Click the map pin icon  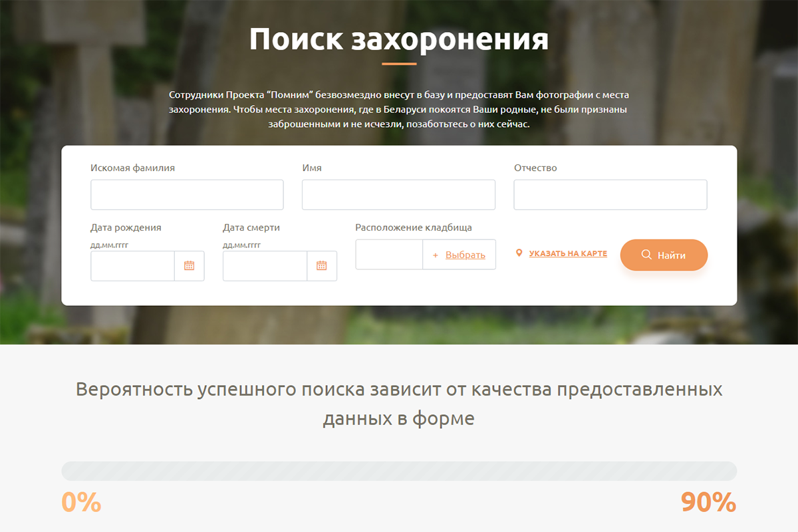pos(519,253)
